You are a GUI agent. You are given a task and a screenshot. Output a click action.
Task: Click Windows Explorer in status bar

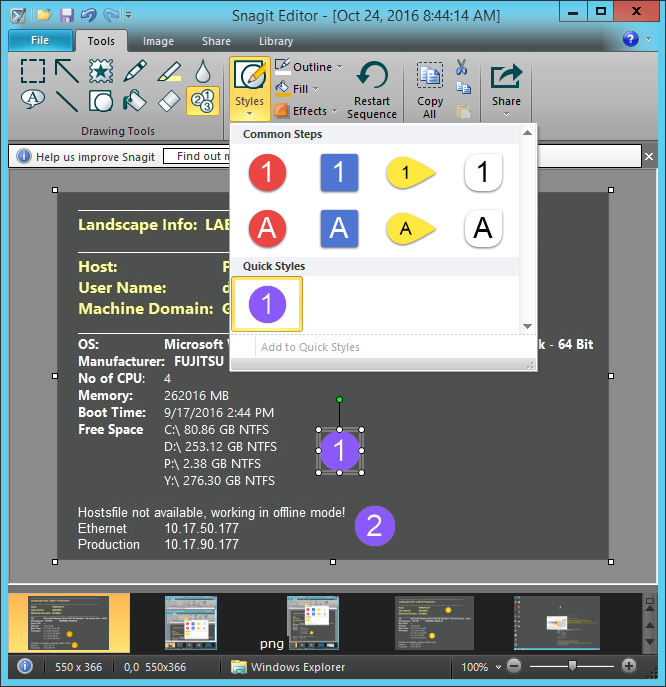point(288,667)
